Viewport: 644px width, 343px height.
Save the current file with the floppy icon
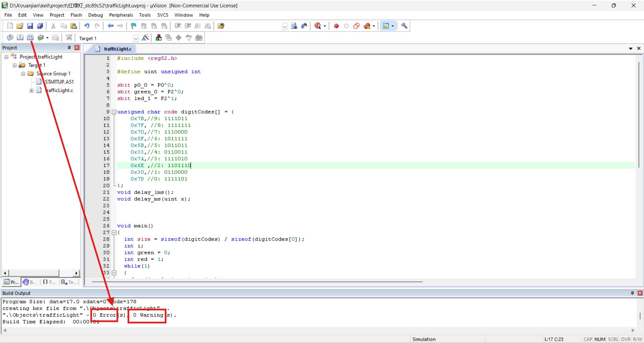pyautogui.click(x=30, y=26)
